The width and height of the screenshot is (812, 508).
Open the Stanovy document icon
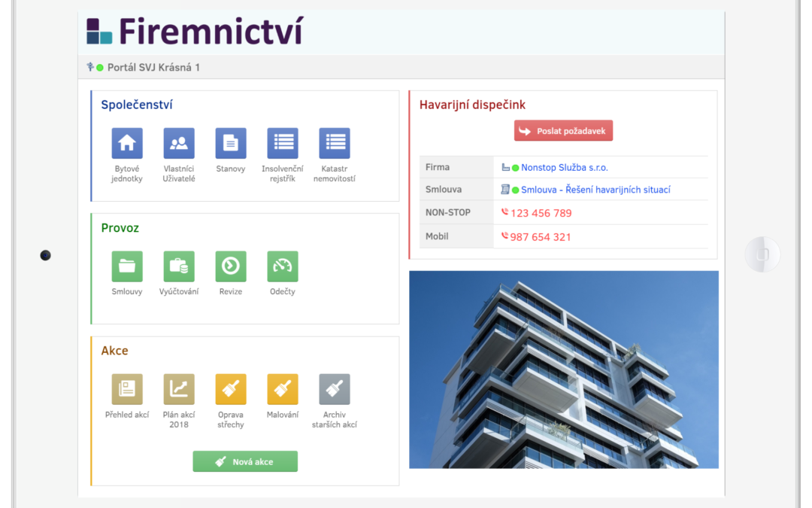point(231,143)
